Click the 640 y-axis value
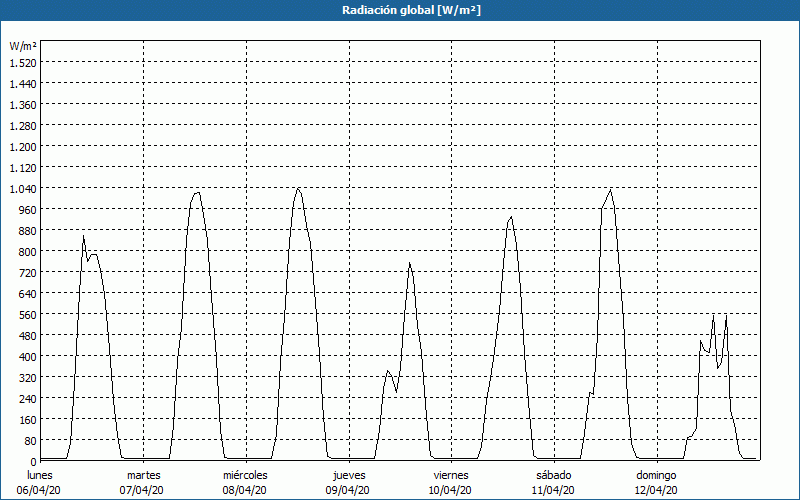 point(28,293)
